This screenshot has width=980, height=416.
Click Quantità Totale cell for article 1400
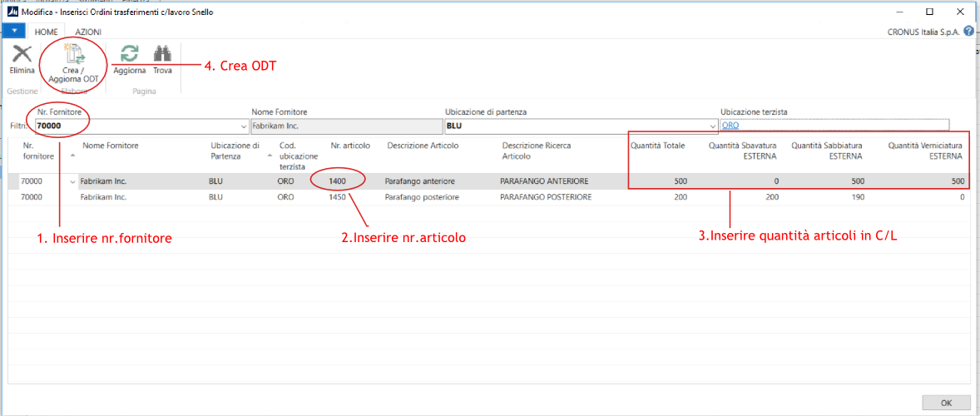[x=680, y=181]
